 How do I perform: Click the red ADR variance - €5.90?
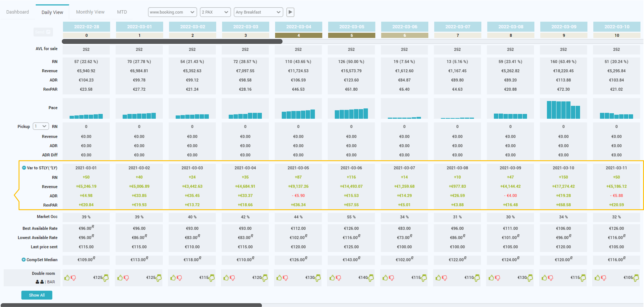tap(298, 195)
